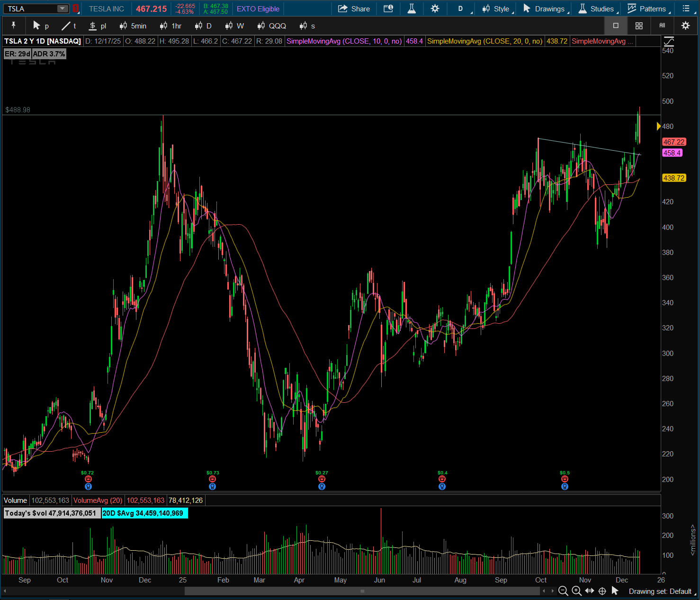Open the thinkScript flask (Edit studies) icon

pos(412,9)
